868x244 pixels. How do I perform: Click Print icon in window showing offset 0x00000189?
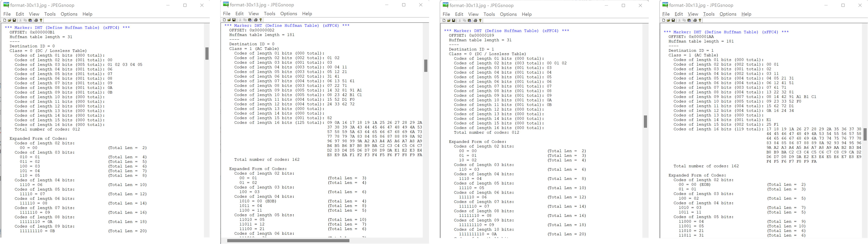click(x=475, y=21)
